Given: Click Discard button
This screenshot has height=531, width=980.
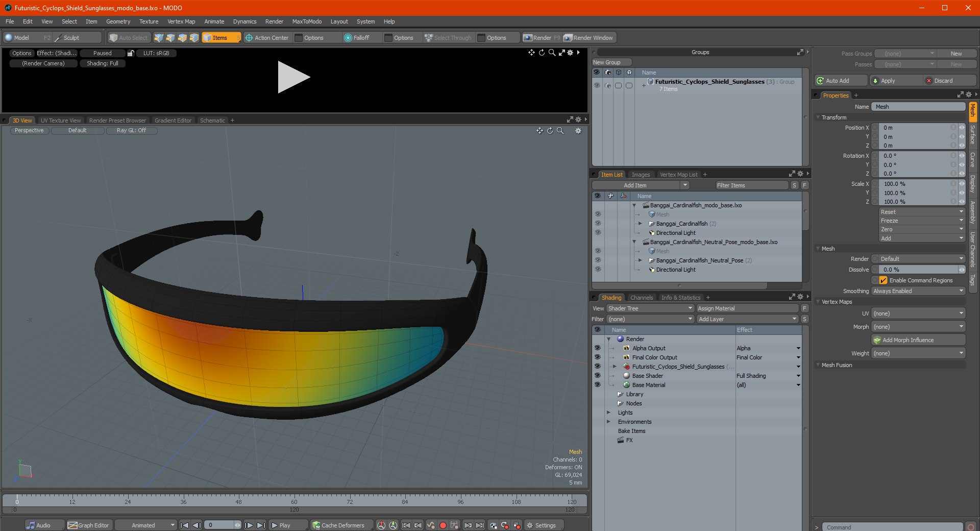Looking at the screenshot, I should pyautogui.click(x=950, y=81).
